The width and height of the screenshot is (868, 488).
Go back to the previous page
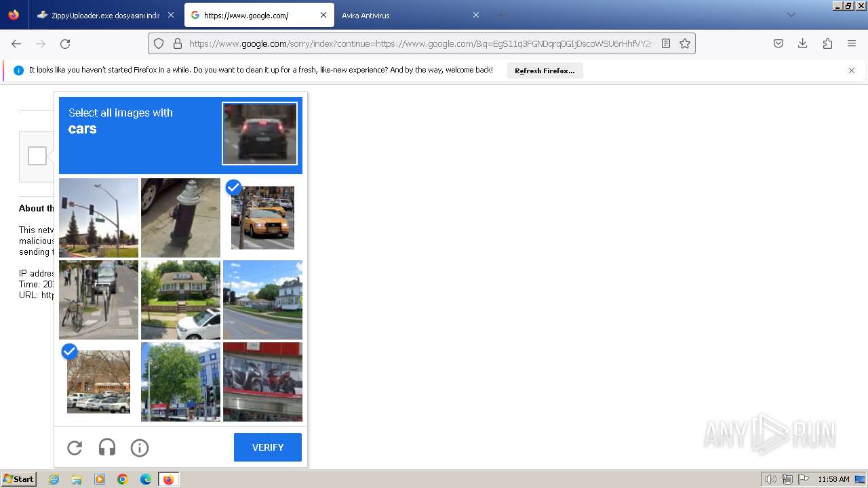tap(16, 43)
